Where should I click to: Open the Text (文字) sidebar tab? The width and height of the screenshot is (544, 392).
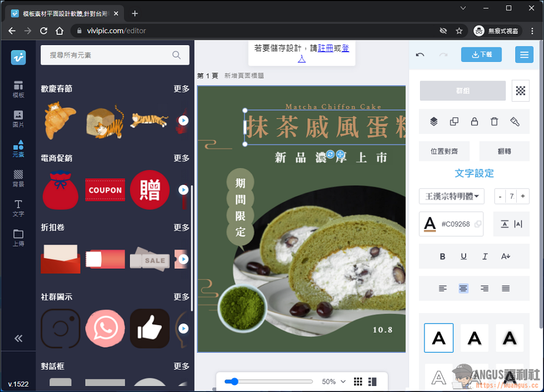click(18, 208)
